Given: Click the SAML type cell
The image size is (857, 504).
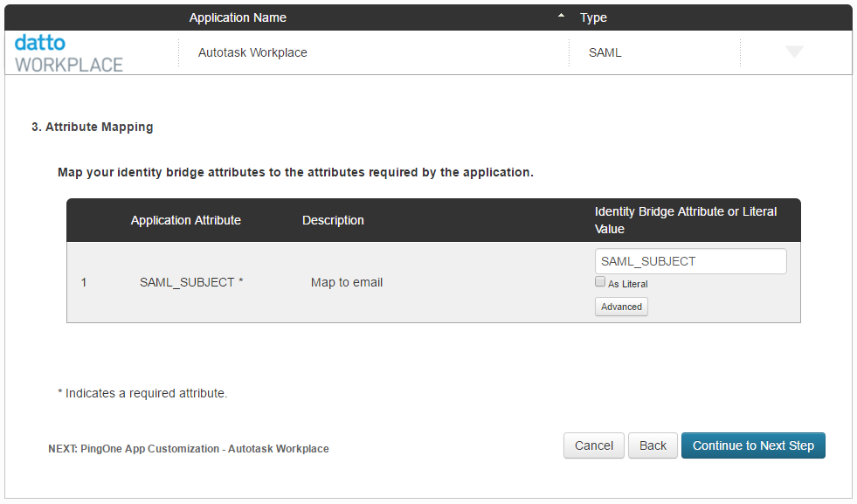Looking at the screenshot, I should pyautogui.click(x=605, y=52).
